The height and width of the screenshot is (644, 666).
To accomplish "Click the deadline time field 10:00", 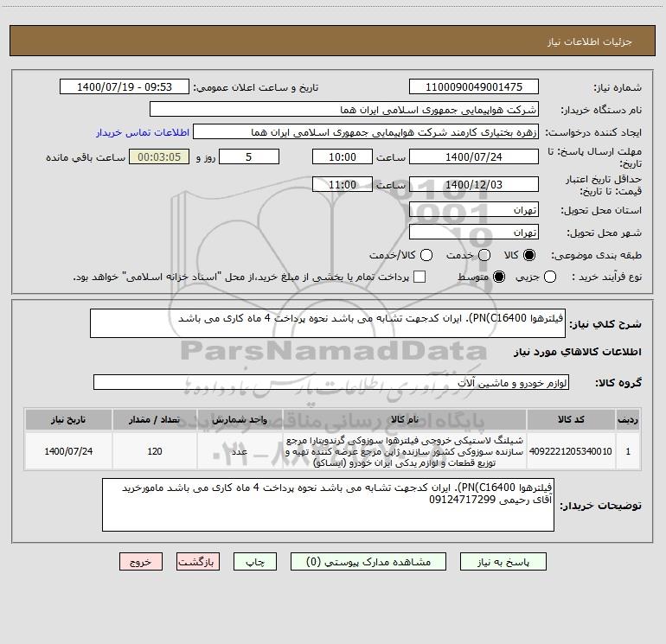I will pyautogui.click(x=343, y=156).
